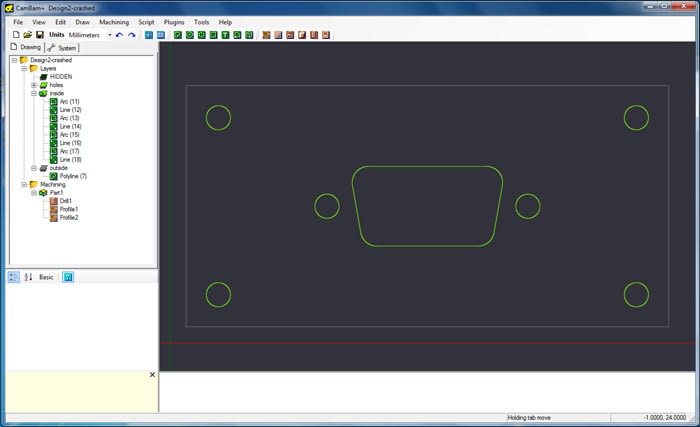Click the HIDDEN layer icon

coord(43,77)
